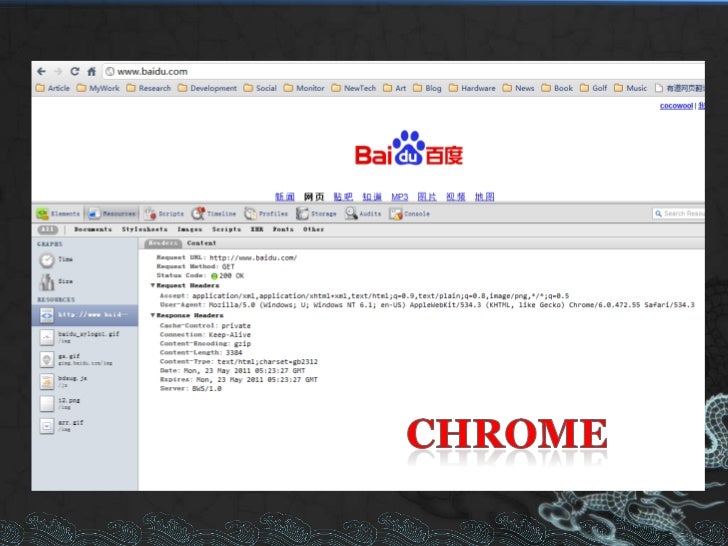The image size is (728, 546).
Task: Open the Baidu 知道 link
Action: (372, 197)
